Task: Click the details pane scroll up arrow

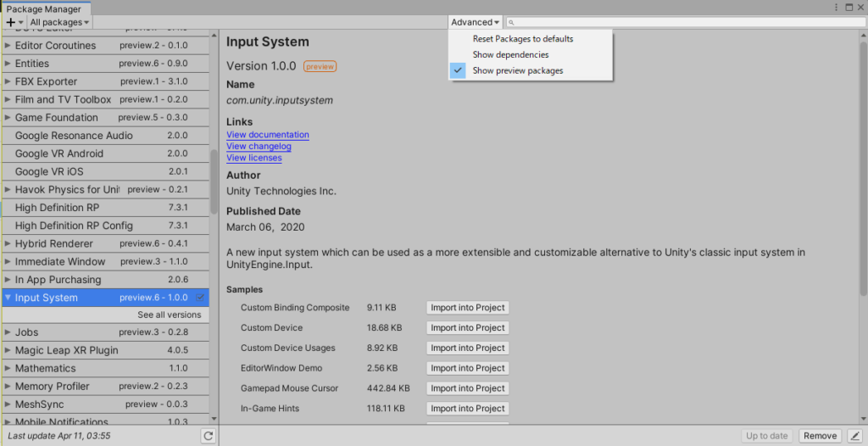Action: (864, 36)
